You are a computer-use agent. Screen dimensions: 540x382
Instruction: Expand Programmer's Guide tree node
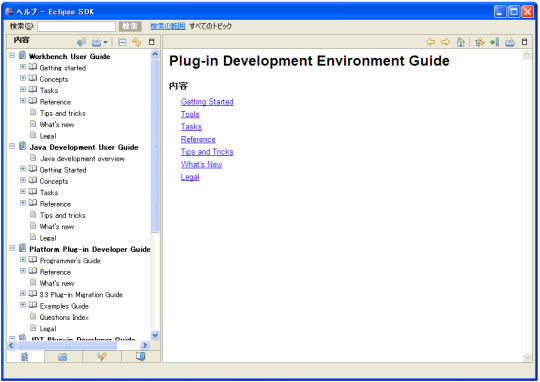[23, 259]
